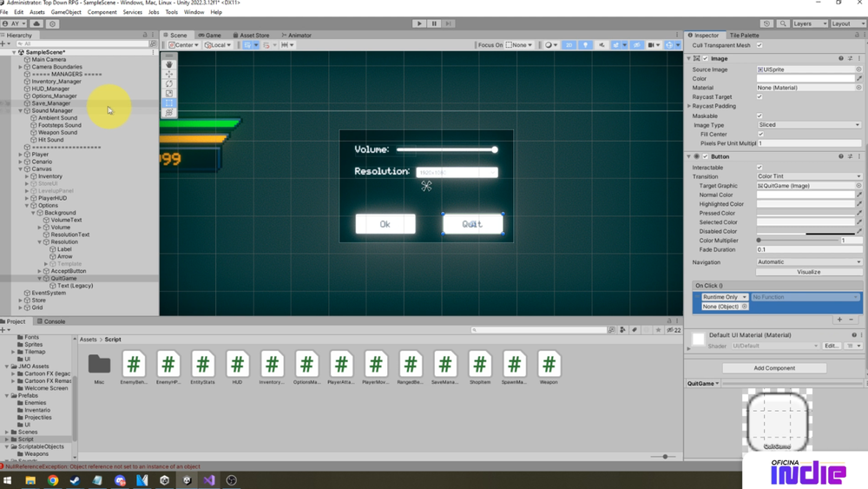Screen dimensions: 868x489
Task: Click the Pause button
Action: 434,23
